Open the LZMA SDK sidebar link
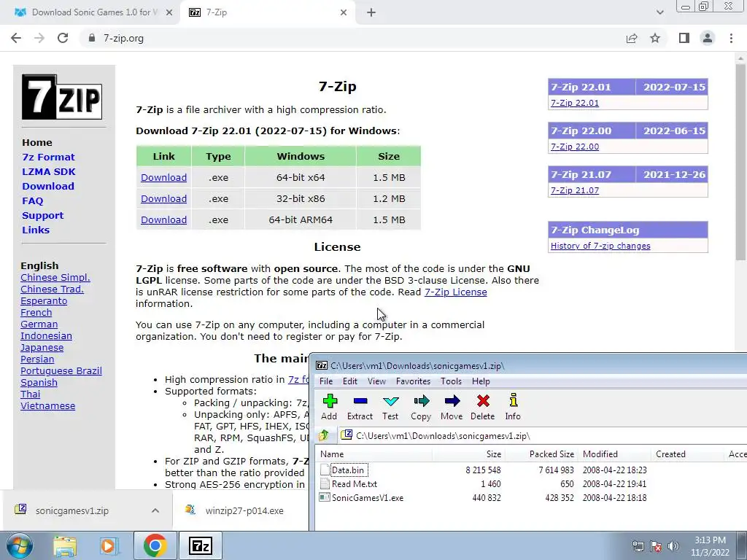Image resolution: width=747 pixels, height=560 pixels. click(49, 171)
